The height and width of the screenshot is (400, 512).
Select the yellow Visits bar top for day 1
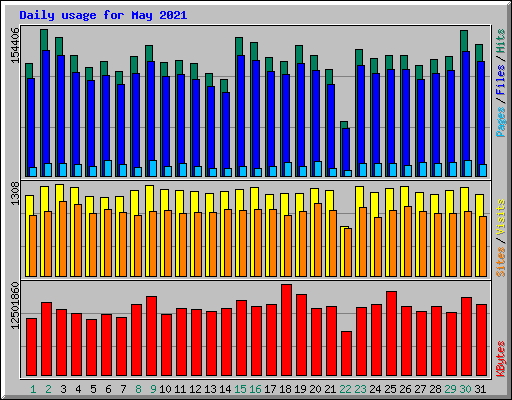click(29, 205)
